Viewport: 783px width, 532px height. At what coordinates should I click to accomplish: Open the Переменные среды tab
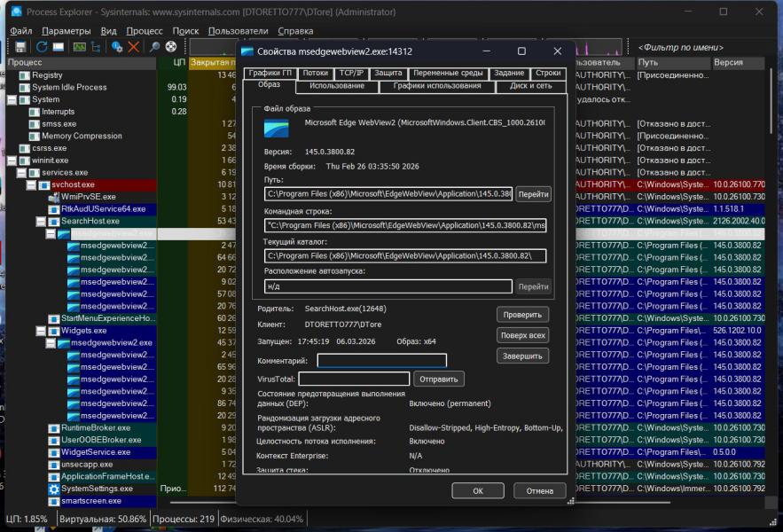coord(448,74)
